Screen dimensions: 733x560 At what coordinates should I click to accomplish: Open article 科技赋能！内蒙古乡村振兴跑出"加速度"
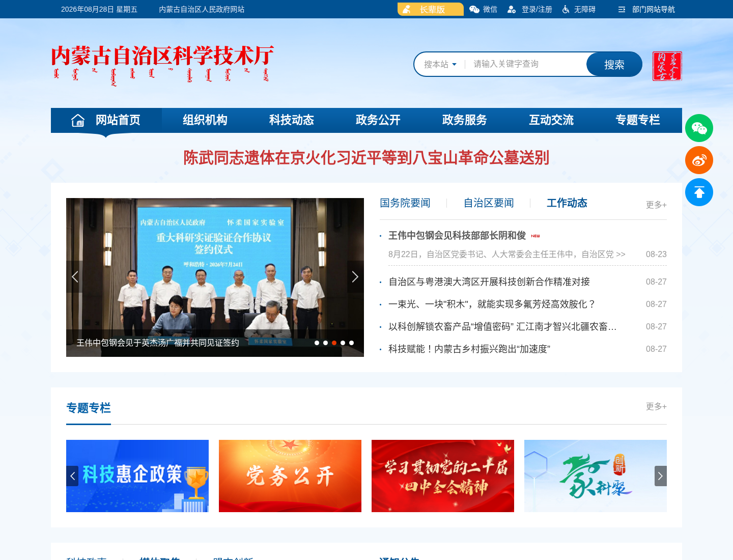pyautogui.click(x=469, y=349)
